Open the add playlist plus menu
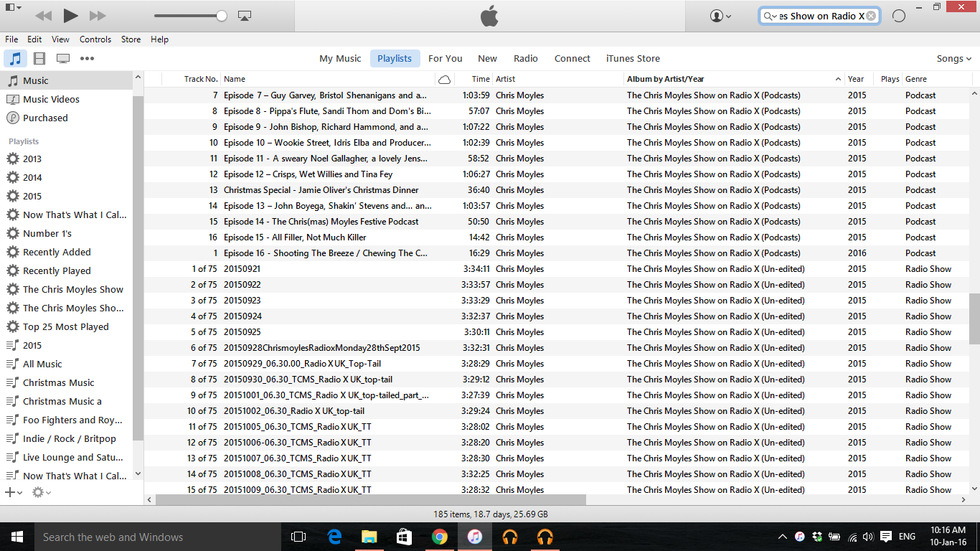 [13, 492]
